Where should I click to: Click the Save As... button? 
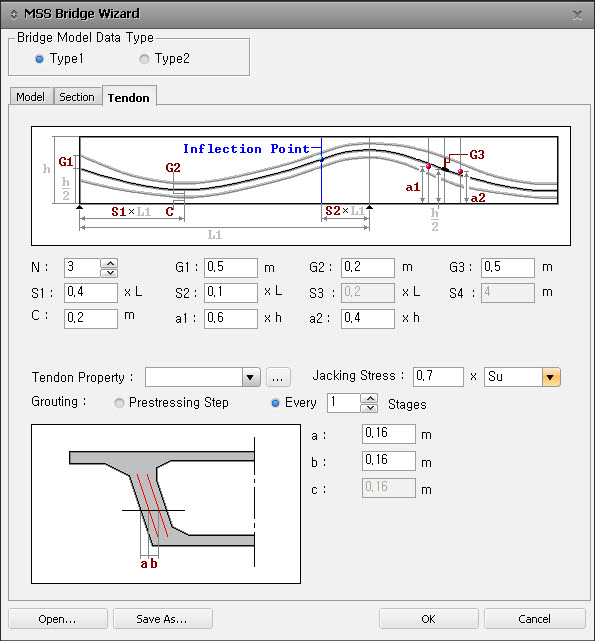[162, 619]
